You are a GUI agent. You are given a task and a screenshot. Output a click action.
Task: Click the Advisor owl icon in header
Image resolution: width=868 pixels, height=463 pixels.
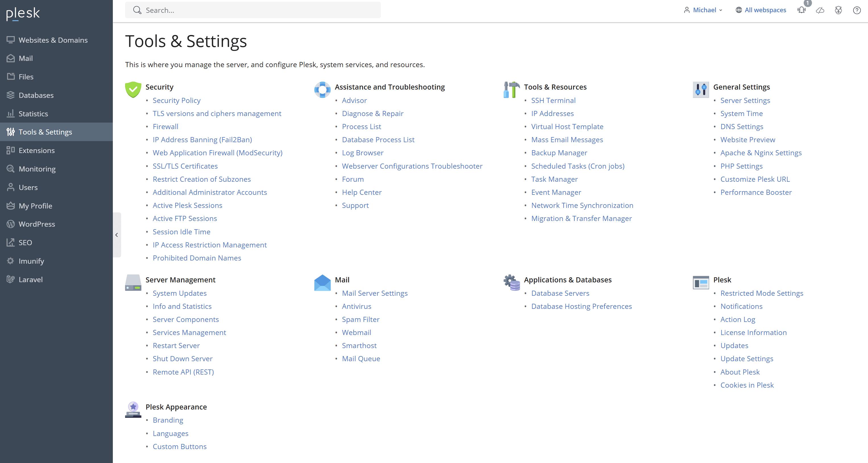pyautogui.click(x=838, y=10)
